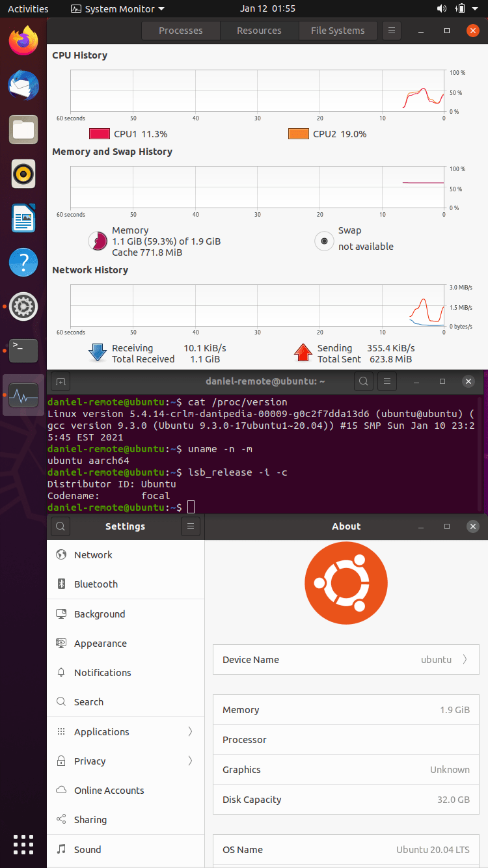Launch Thunderbird mail from the dock

tap(23, 85)
